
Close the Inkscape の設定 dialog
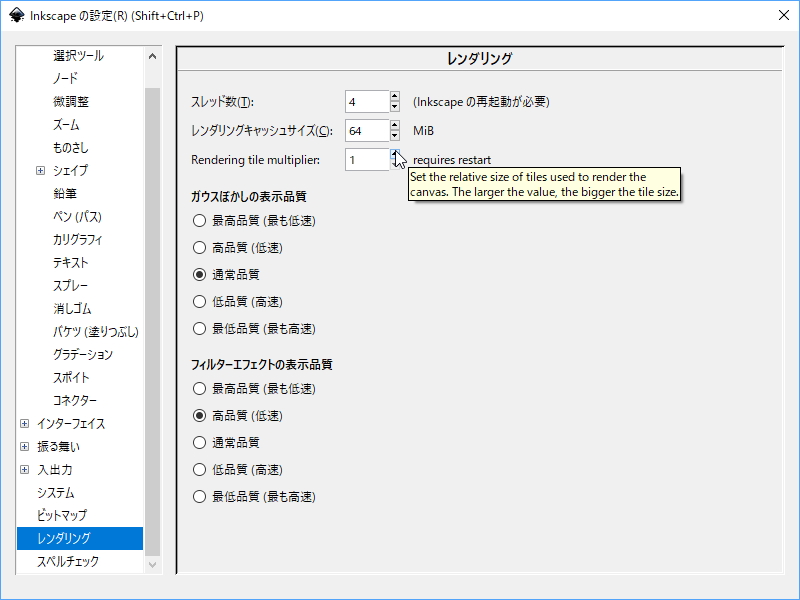pyautogui.click(x=784, y=15)
